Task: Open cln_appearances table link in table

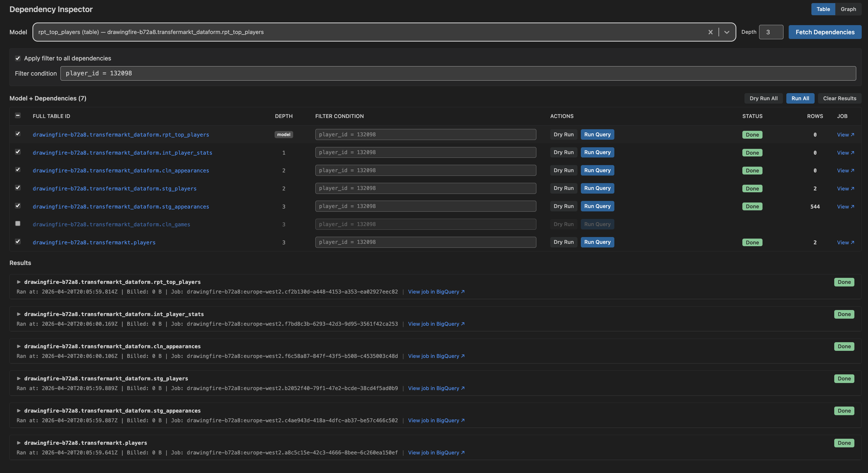Action: tap(121, 171)
